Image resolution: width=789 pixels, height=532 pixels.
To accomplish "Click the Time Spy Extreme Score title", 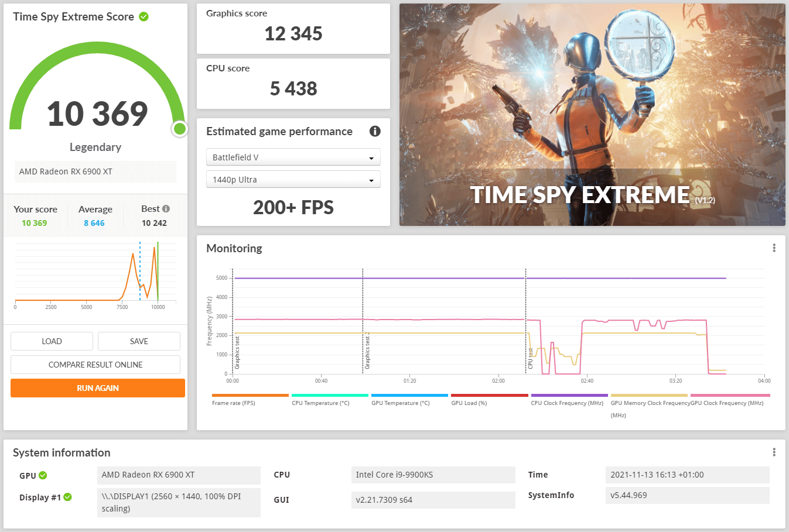I will [x=74, y=16].
